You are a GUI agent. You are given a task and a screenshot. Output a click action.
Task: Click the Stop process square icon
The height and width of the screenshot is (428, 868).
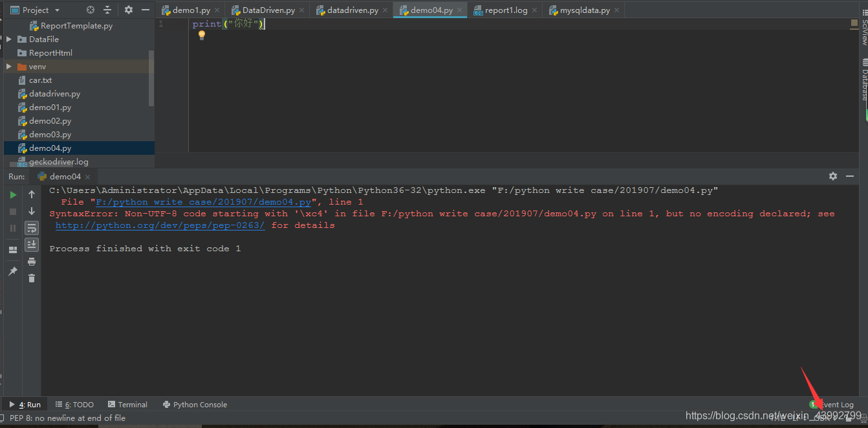point(13,212)
